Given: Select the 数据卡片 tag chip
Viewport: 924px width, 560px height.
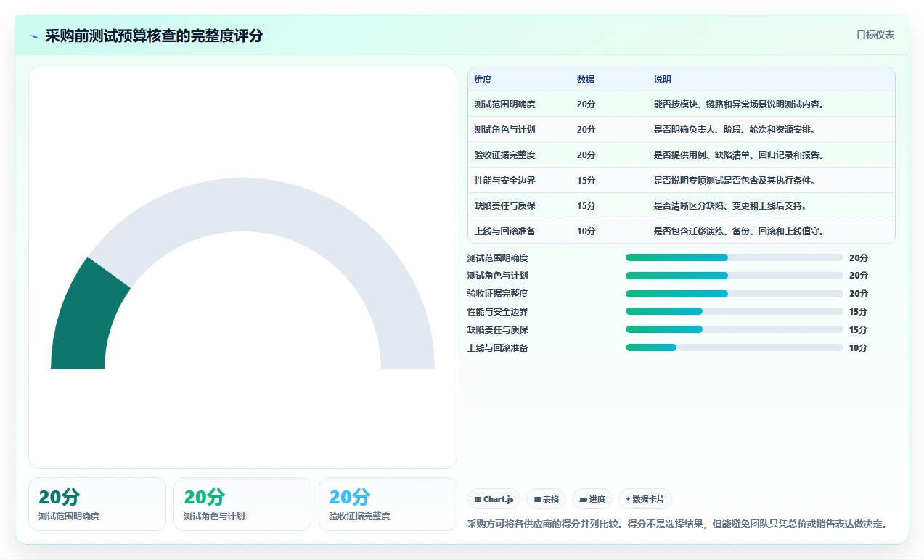Looking at the screenshot, I should [x=645, y=499].
